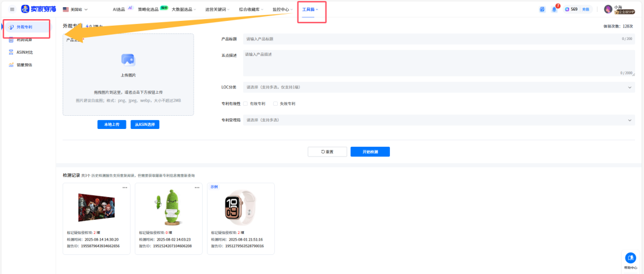This screenshot has height=274, width=644.
Task: Open the notifications bell icon
Action: [x=554, y=9]
